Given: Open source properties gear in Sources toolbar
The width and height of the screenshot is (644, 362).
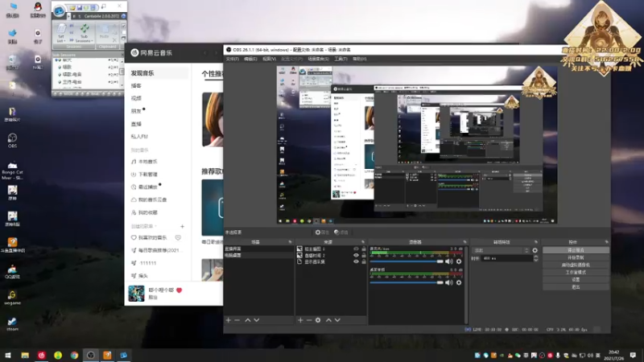Looking at the screenshot, I should (x=318, y=320).
